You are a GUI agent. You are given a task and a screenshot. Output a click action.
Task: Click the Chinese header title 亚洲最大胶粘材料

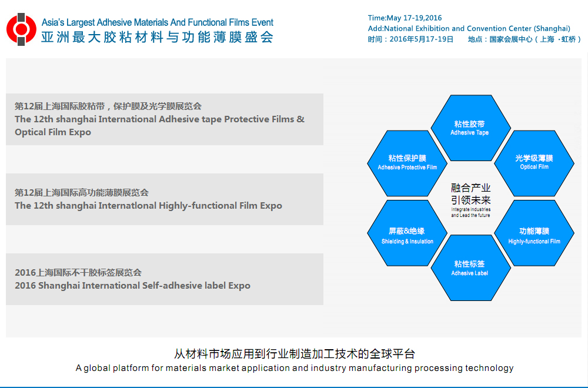[157, 37]
